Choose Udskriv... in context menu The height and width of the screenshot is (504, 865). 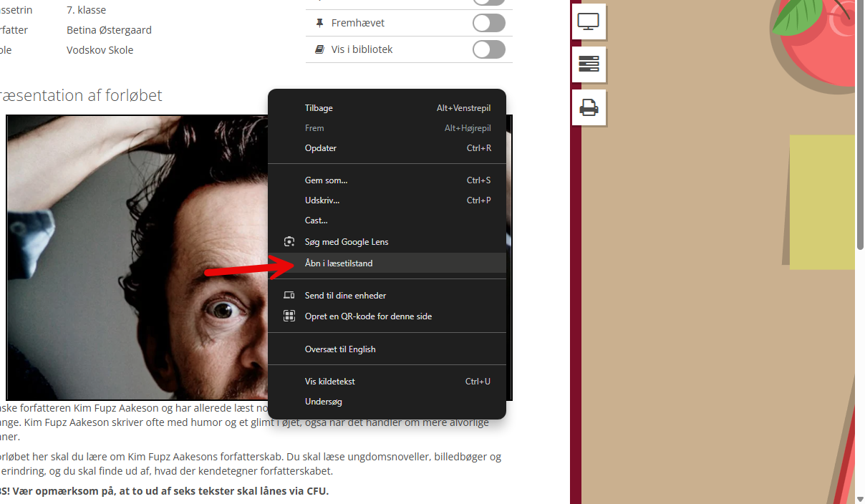322,200
